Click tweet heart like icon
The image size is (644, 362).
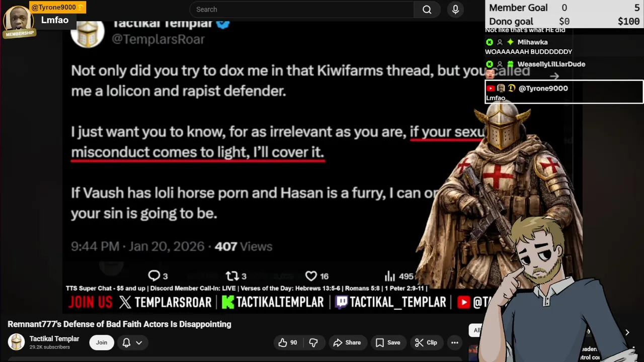[311, 276]
